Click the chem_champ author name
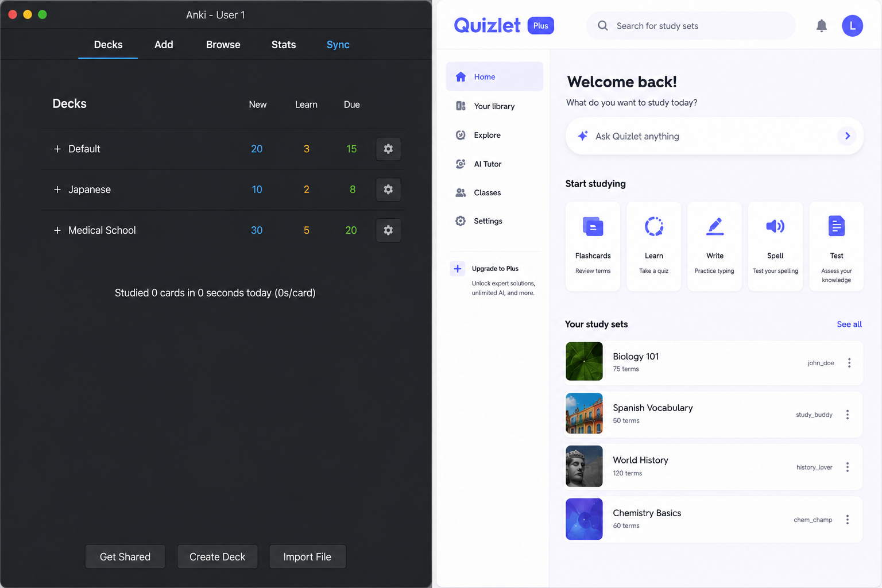Viewport: 882px width, 588px height. (813, 520)
